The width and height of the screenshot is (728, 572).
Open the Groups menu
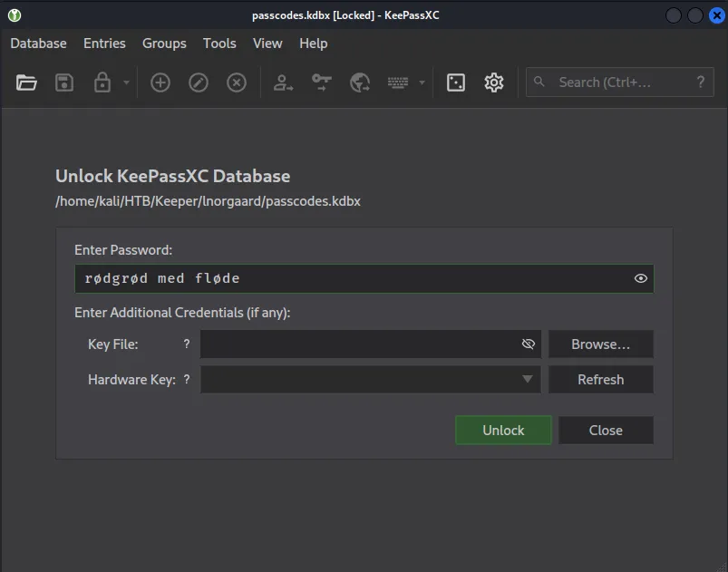pyautogui.click(x=164, y=44)
